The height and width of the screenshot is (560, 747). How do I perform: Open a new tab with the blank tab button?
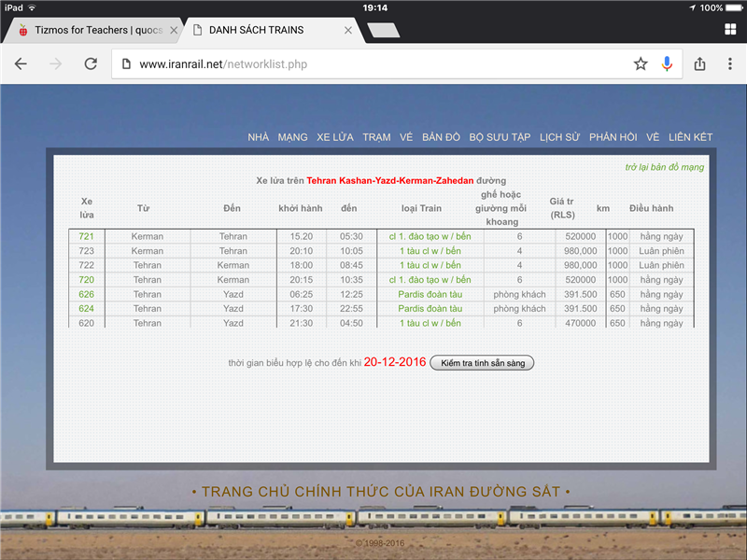click(383, 31)
